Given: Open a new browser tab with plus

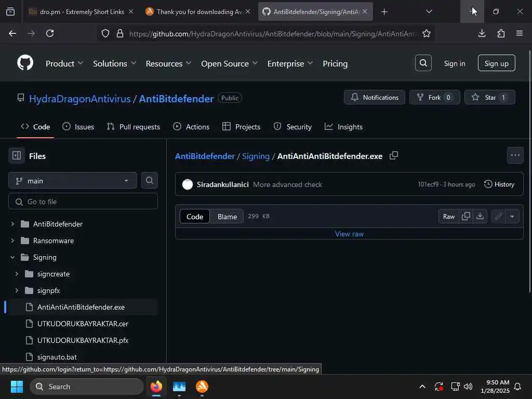Looking at the screenshot, I should 384,12.
